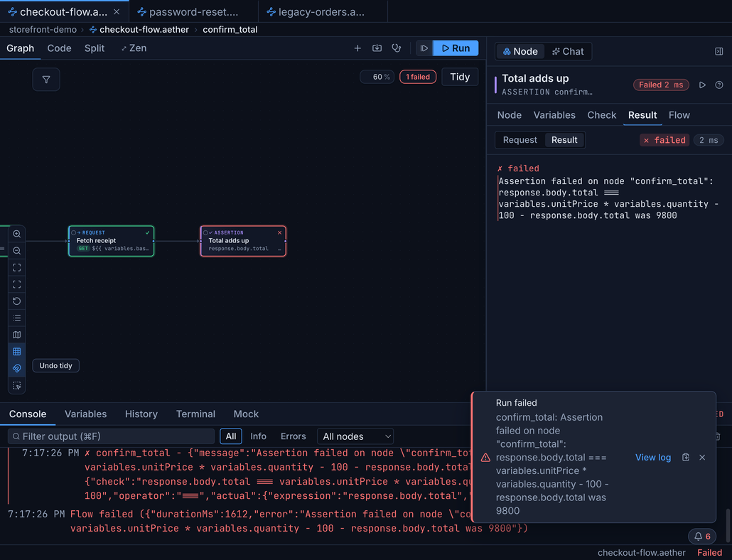Select the Result segment toggle
The height and width of the screenshot is (560, 732).
[564, 140]
